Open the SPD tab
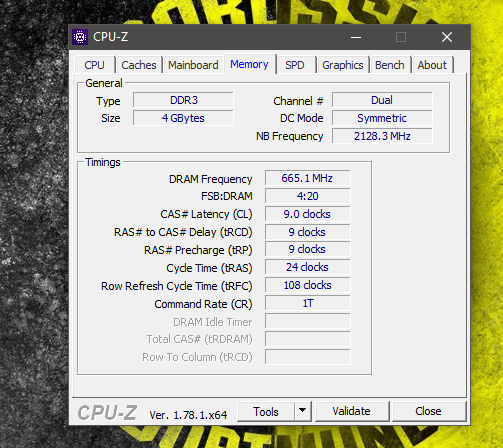 click(295, 65)
